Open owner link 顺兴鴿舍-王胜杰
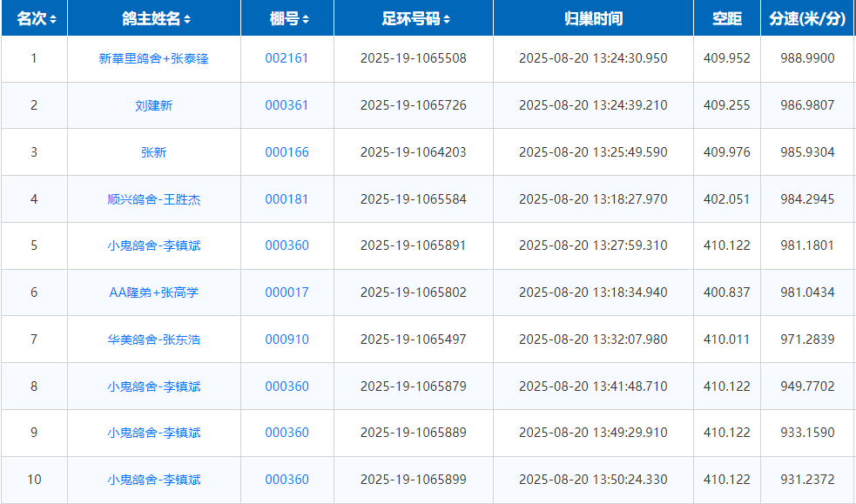 click(153, 199)
